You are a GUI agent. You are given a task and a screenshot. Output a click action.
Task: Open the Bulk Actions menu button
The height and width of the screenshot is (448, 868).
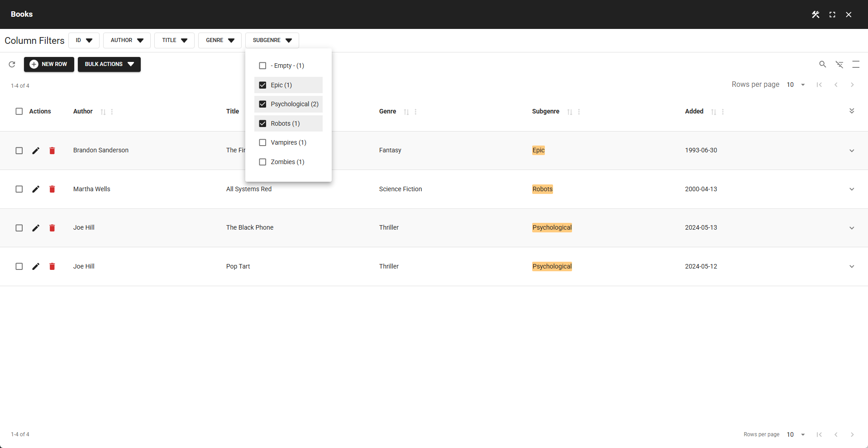[109, 64]
